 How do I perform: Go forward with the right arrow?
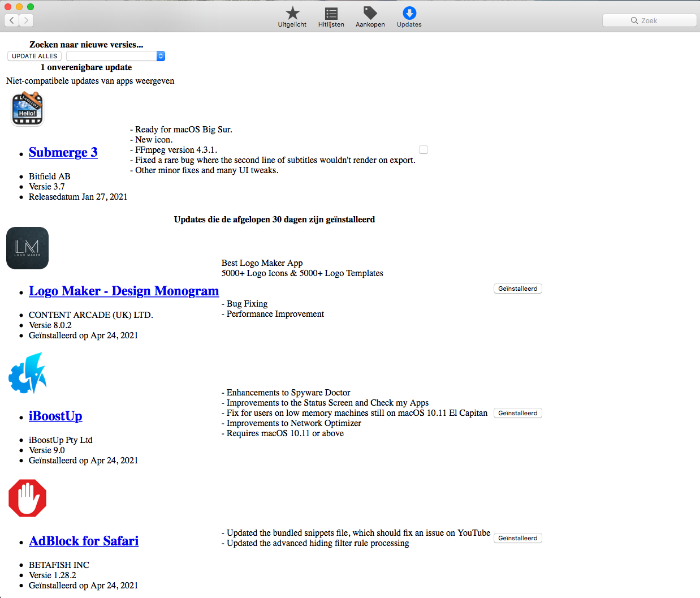(x=27, y=20)
